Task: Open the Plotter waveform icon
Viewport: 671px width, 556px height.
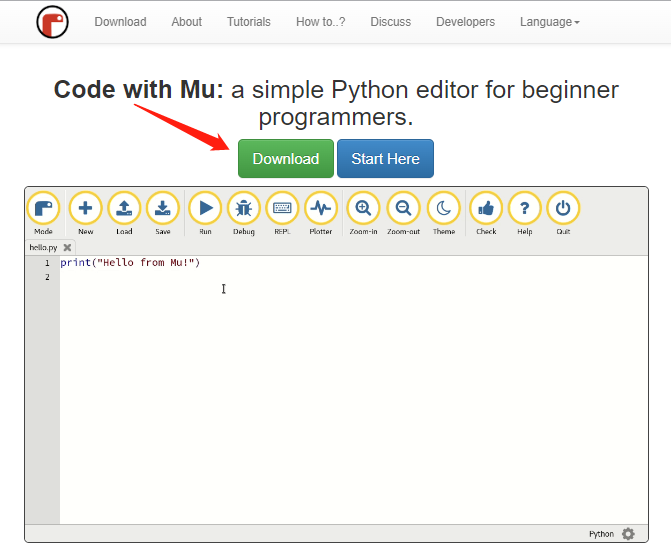Action: [x=321, y=209]
